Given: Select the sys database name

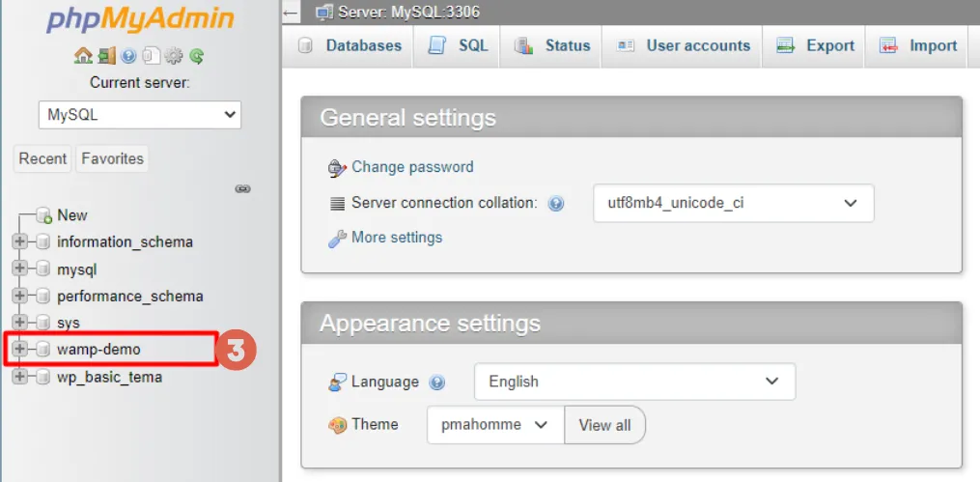Looking at the screenshot, I should point(69,324).
